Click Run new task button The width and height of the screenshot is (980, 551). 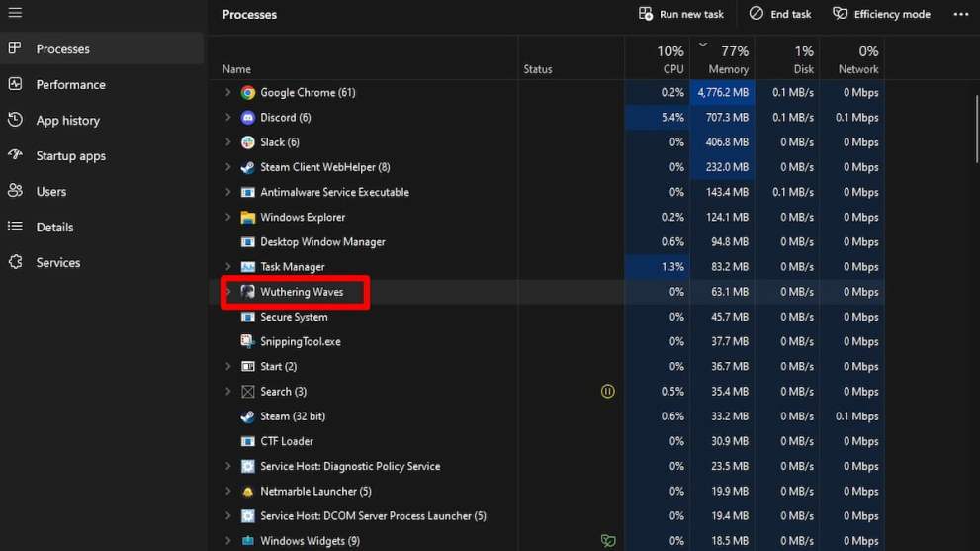(x=681, y=14)
